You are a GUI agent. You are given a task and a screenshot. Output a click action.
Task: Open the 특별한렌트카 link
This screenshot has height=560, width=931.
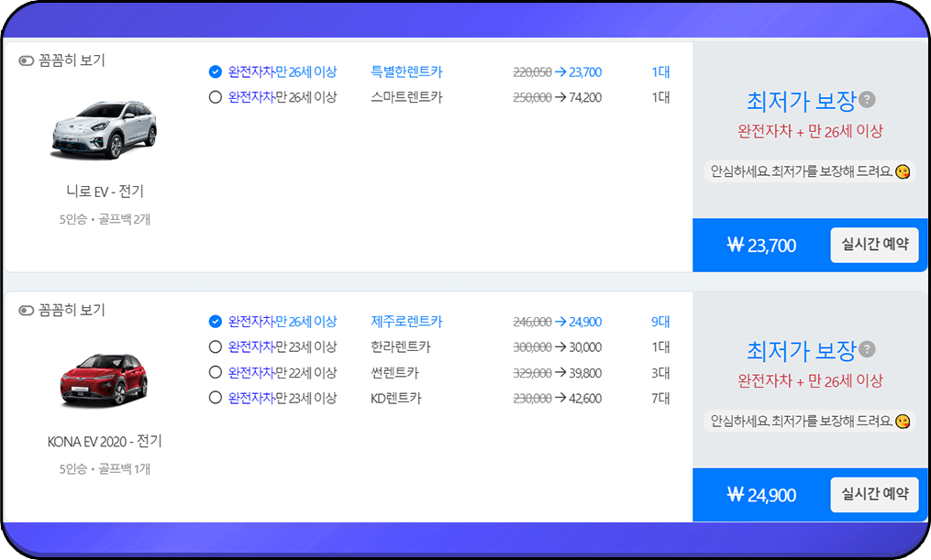(x=407, y=71)
